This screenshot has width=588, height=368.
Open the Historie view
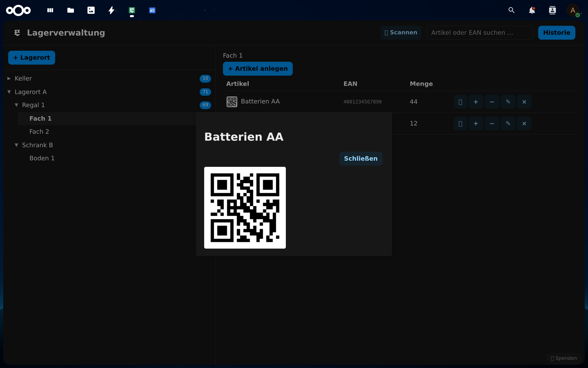(x=556, y=33)
